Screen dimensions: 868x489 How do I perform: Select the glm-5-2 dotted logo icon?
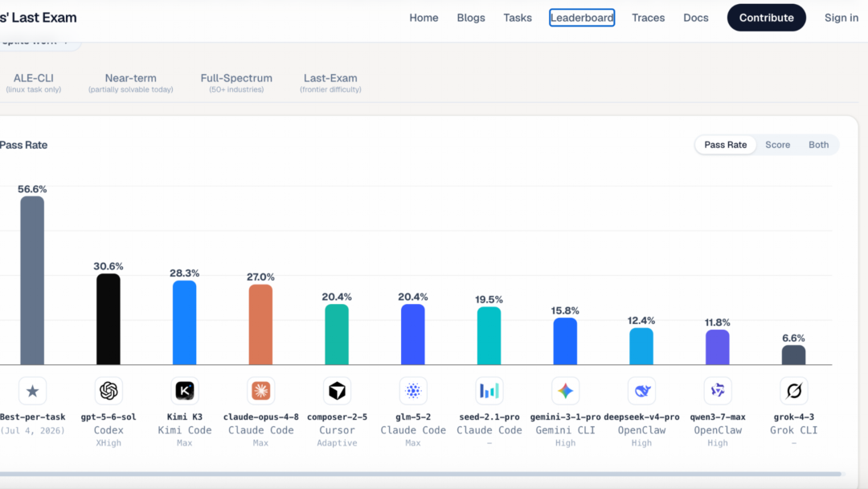pos(413,391)
